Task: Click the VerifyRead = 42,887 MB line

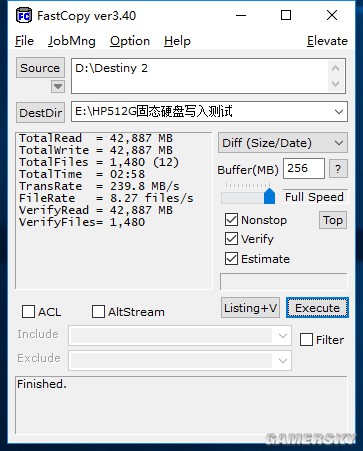Action: click(96, 210)
